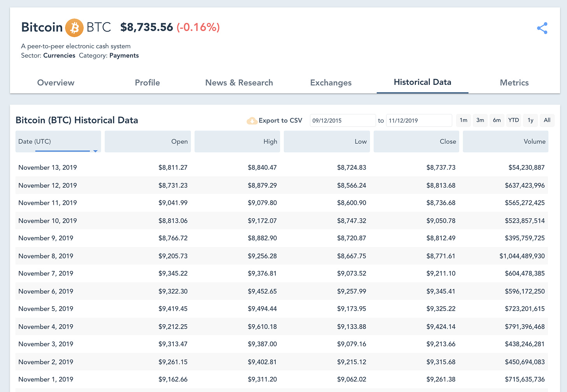Select the November 9, 2019 date cell
Screen dimensions: 567x392
click(x=46, y=238)
